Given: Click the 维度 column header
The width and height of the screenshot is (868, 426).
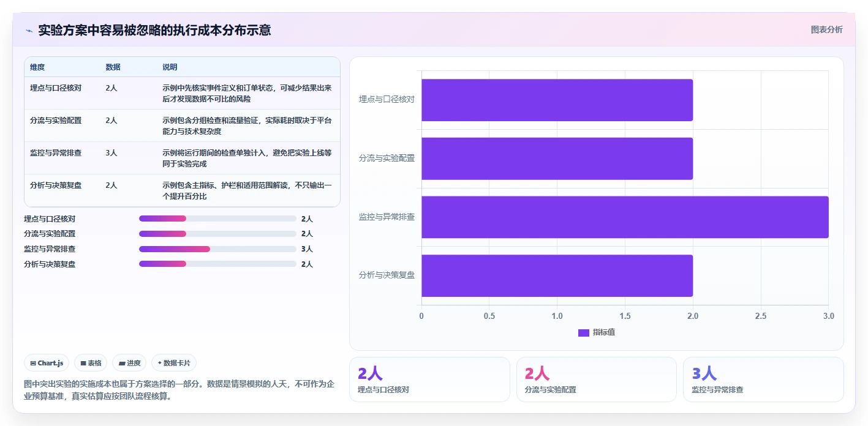Looking at the screenshot, I should pyautogui.click(x=37, y=67).
